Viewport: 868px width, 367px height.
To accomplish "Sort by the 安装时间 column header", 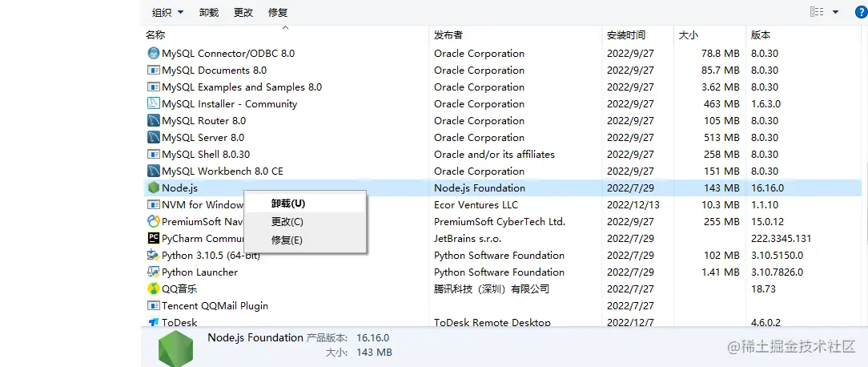I will pyautogui.click(x=626, y=35).
